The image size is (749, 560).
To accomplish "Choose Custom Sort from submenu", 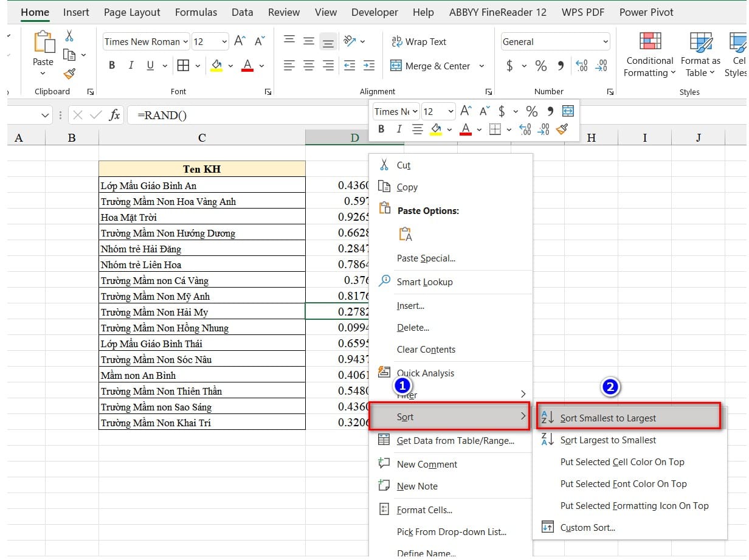I will pyautogui.click(x=587, y=528).
